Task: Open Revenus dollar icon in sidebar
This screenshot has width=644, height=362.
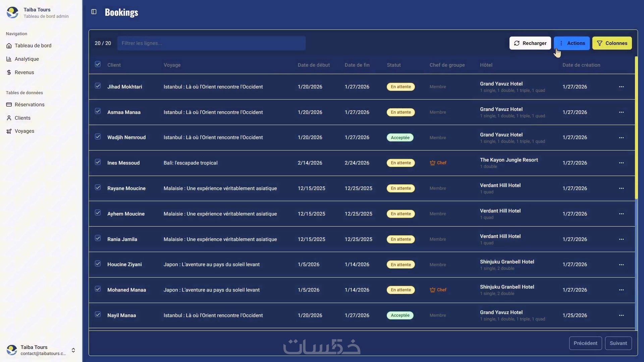Action: (9, 72)
